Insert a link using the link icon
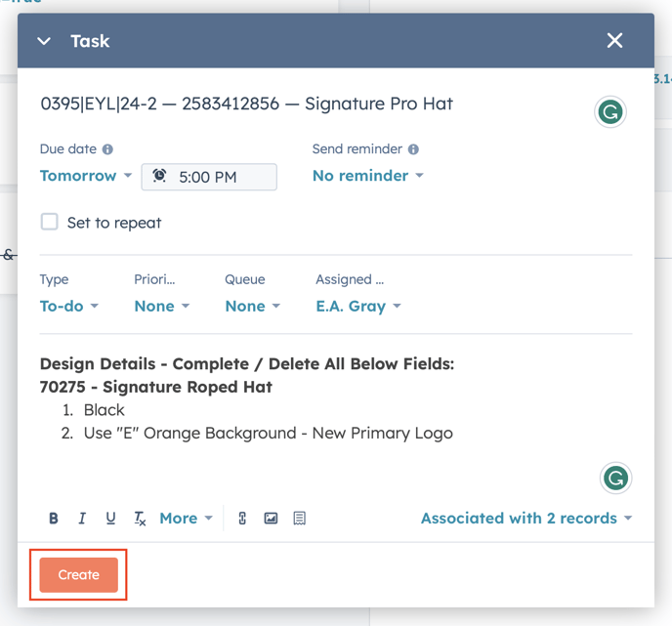The width and height of the screenshot is (672, 626). point(242,519)
